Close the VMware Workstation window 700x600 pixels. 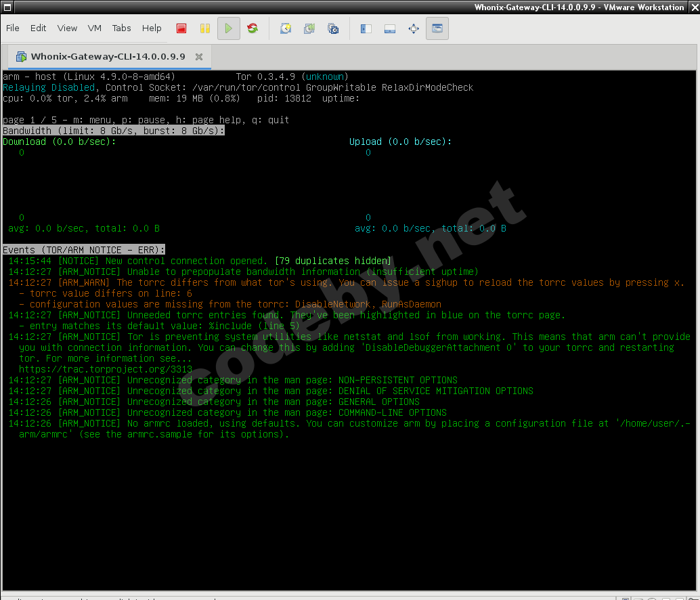(x=695, y=7)
